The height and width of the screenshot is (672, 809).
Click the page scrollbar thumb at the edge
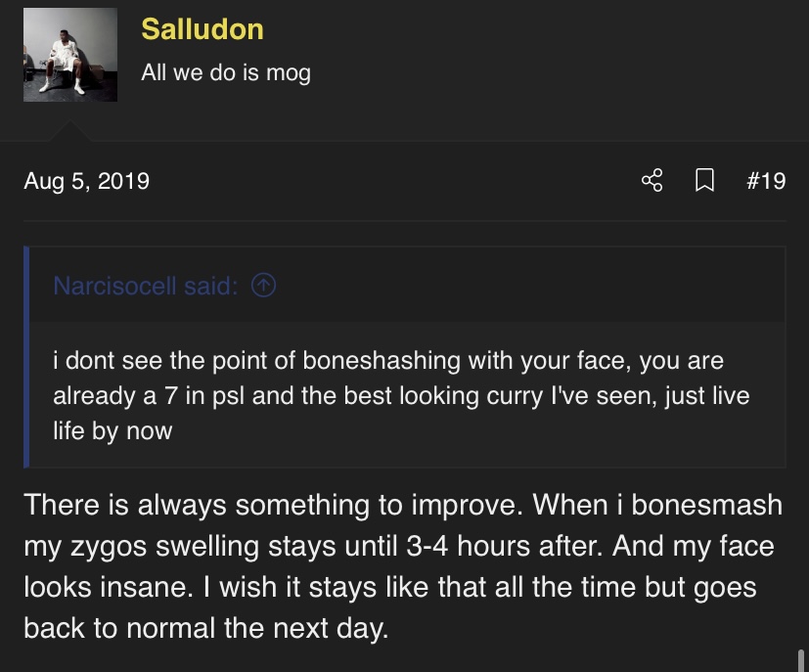pos(802,660)
